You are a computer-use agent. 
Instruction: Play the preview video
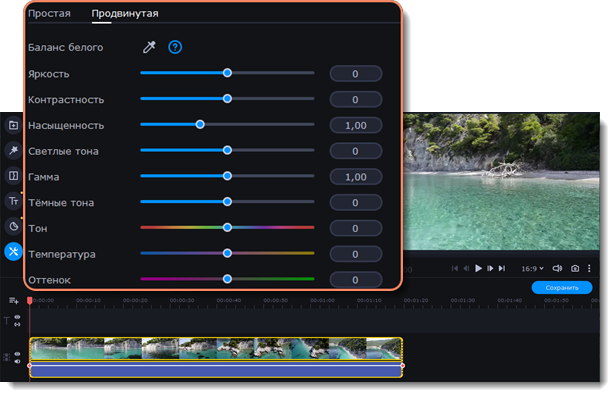pyautogui.click(x=478, y=268)
